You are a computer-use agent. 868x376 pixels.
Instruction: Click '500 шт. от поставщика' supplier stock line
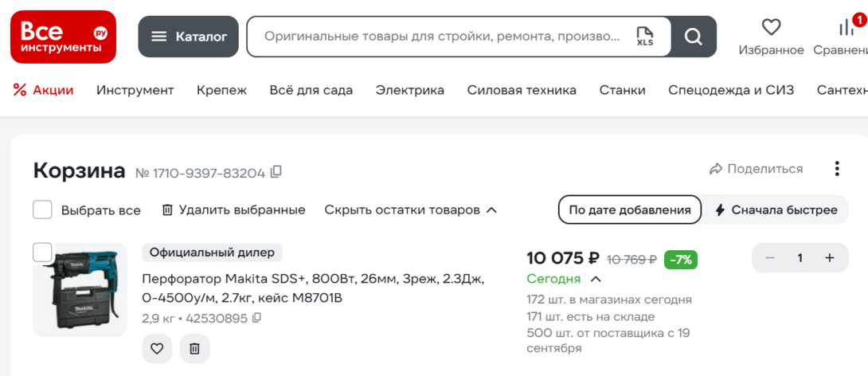click(x=608, y=341)
